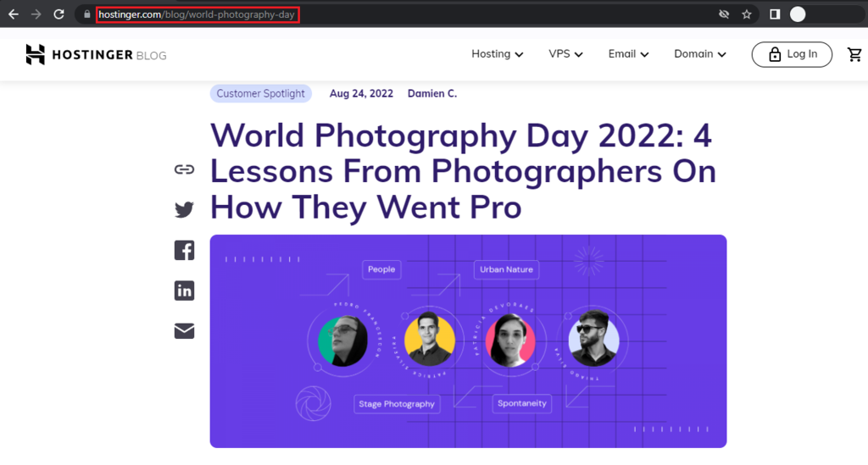Copy article link with chain icon
868x465 pixels.
tap(184, 169)
